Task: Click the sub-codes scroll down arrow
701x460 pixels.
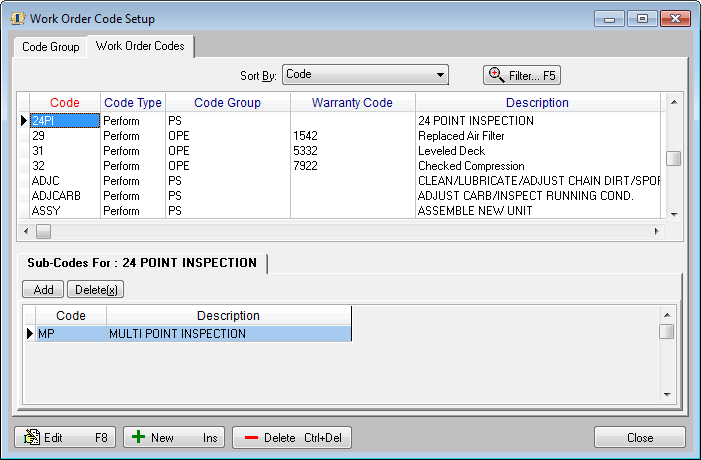Action: click(667, 394)
